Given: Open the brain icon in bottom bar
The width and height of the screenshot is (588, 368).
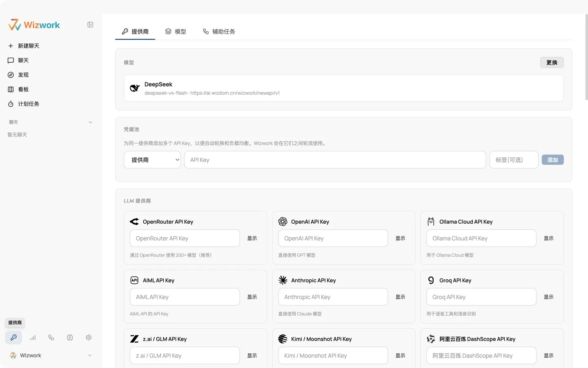Looking at the screenshot, I should pyautogui.click(x=70, y=337).
